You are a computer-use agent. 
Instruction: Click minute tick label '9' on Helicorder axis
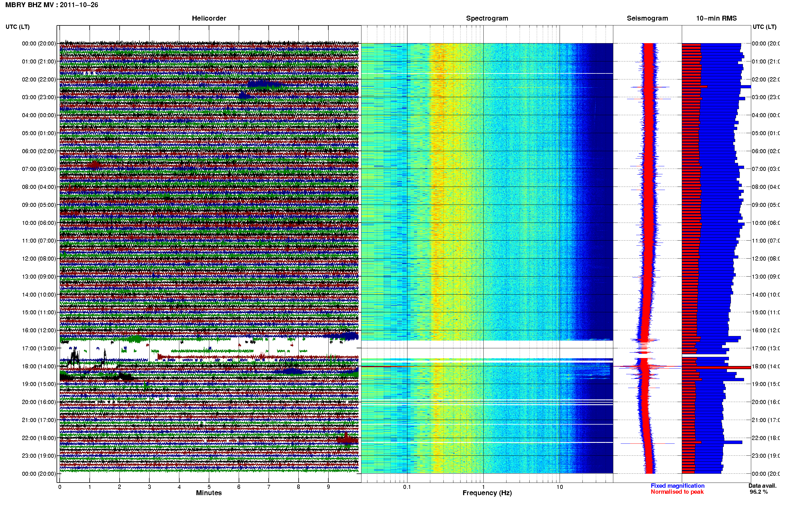328,487
